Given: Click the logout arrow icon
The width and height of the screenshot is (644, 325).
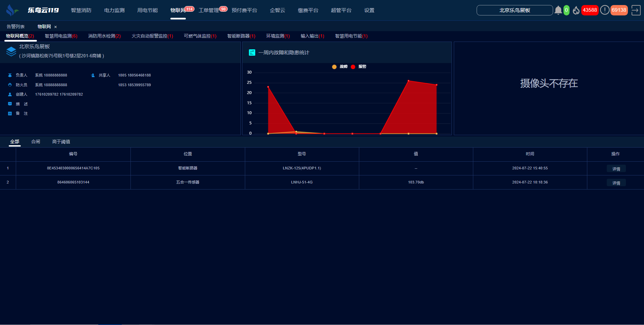Looking at the screenshot, I should coord(636,10).
